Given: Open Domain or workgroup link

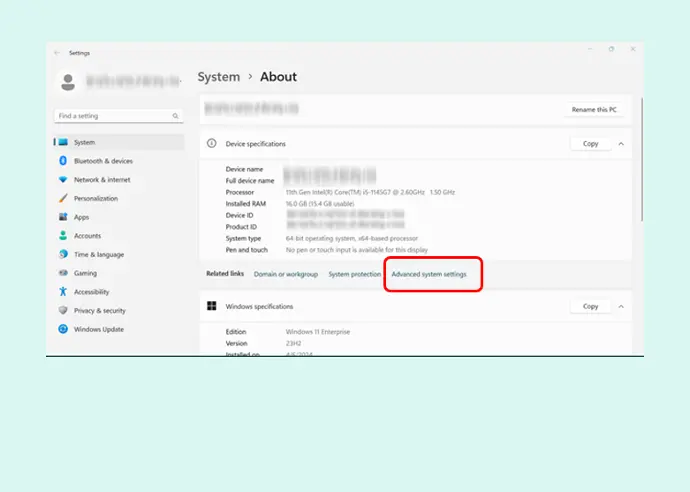Looking at the screenshot, I should (x=286, y=274).
